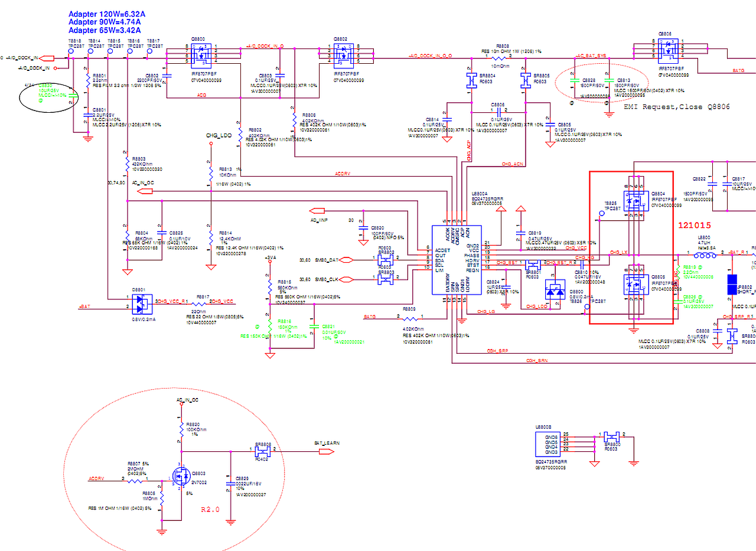The height and width of the screenshot is (551, 756).
Task: Click the '+AC_BAT_SYS' net label
Action: pos(589,56)
